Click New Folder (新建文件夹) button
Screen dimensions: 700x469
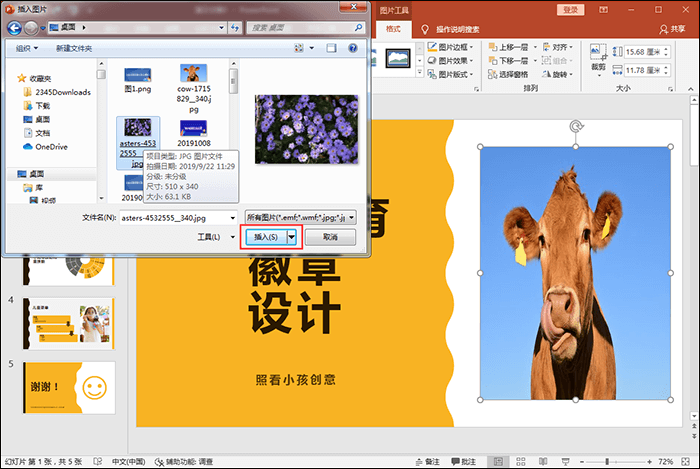coord(74,48)
